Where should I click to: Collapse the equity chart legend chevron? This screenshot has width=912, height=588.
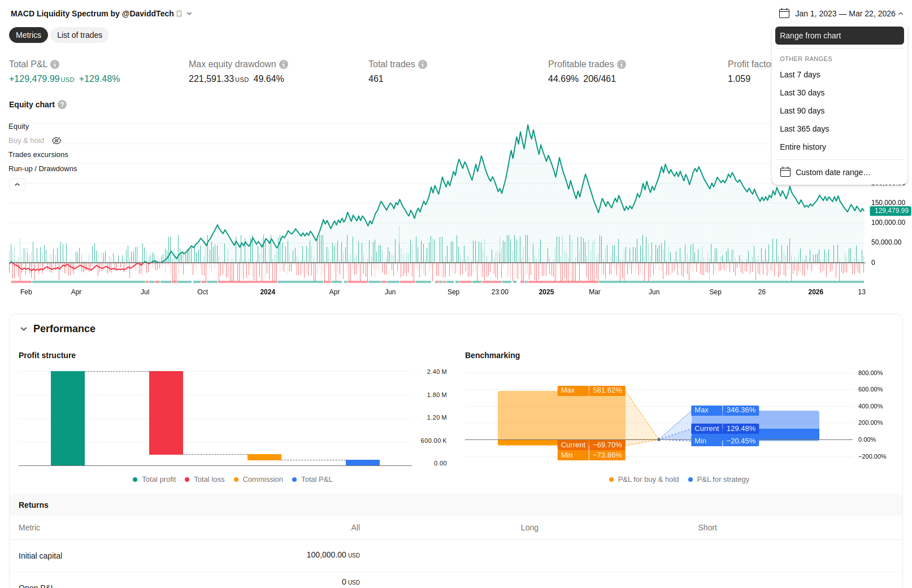(17, 185)
